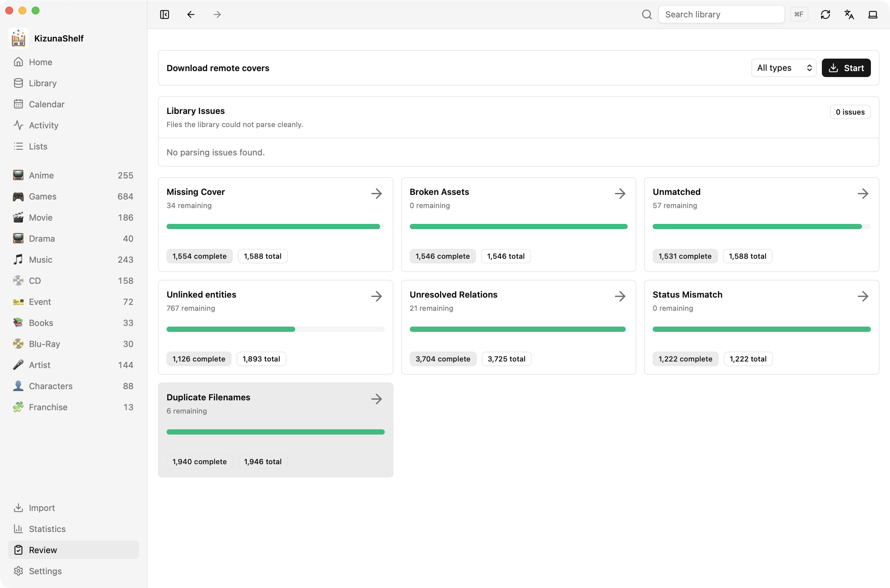Open the language translate icon
890x588 pixels.
(849, 14)
